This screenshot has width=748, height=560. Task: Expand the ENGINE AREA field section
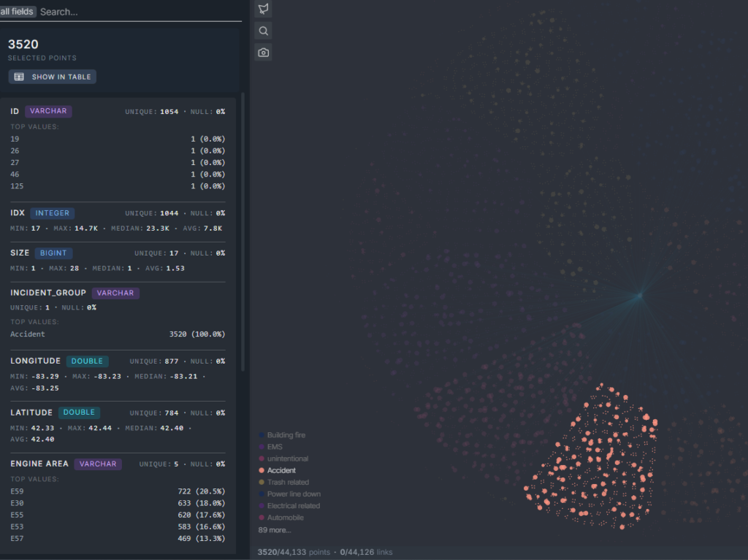(39, 464)
